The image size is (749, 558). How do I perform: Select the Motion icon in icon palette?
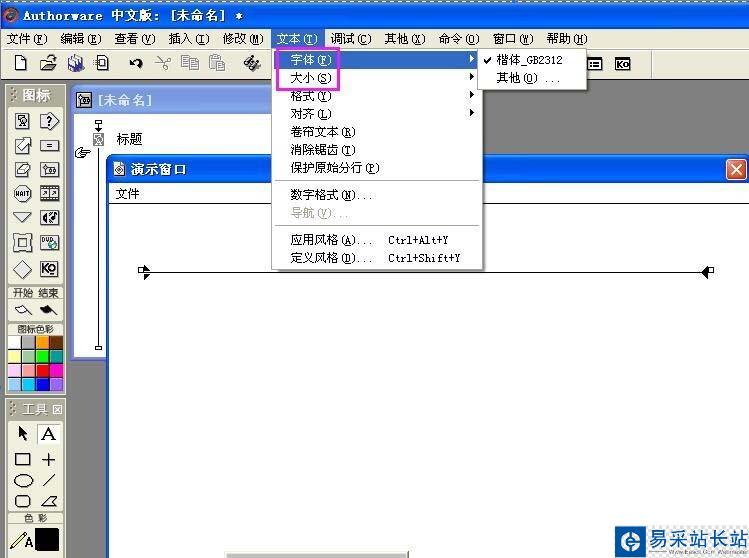point(22,145)
